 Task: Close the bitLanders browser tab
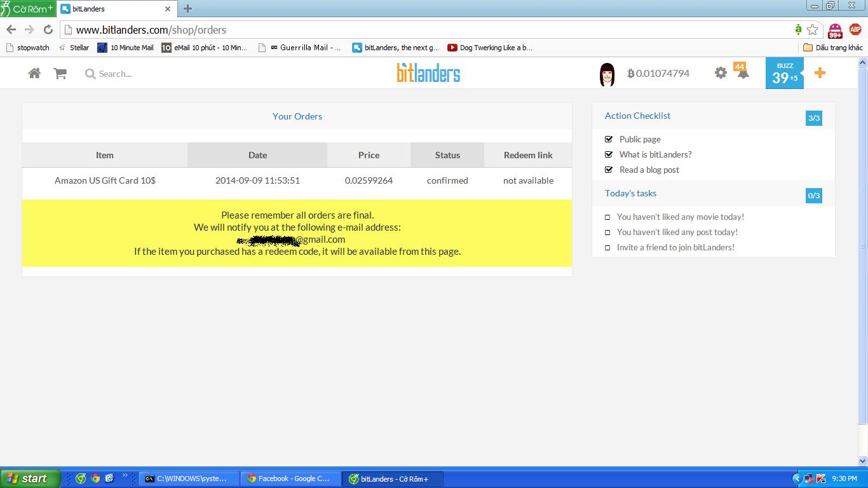pos(168,9)
